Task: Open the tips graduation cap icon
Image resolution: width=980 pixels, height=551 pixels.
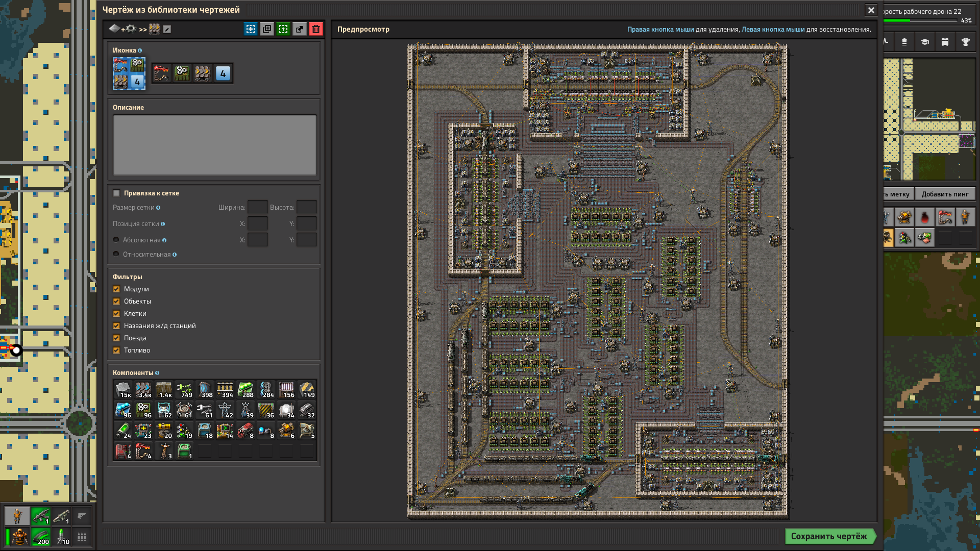Action: coord(925,42)
